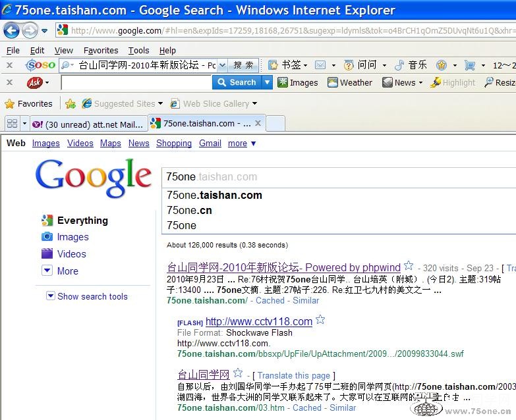Screen dimensions: 516x420
Task: Switch to the att.net Mail tab
Action: pyautogui.click(x=88, y=124)
